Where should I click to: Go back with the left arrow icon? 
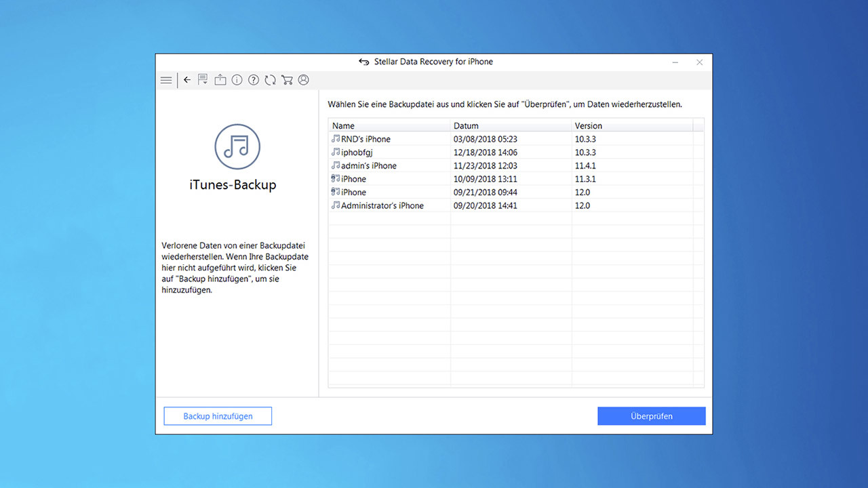[187, 80]
